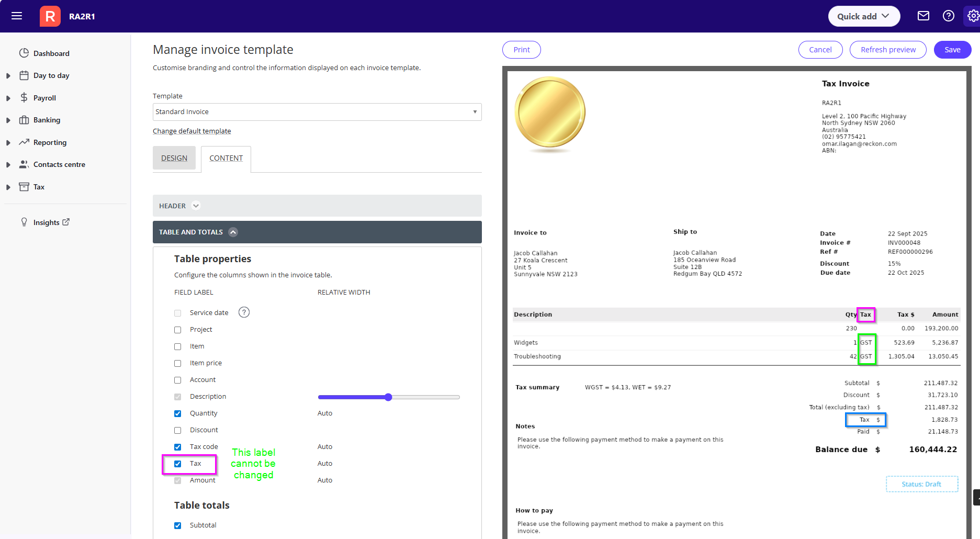
Task: Open the Reporting menu item
Action: [x=50, y=142]
